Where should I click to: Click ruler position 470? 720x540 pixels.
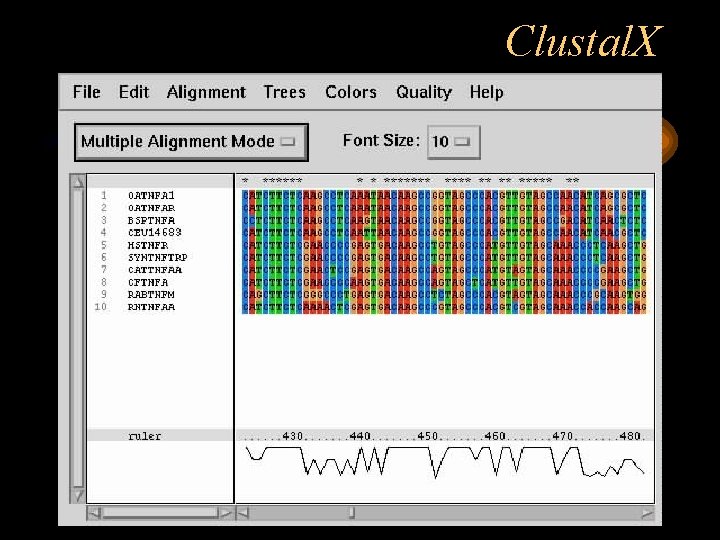[x=562, y=435]
